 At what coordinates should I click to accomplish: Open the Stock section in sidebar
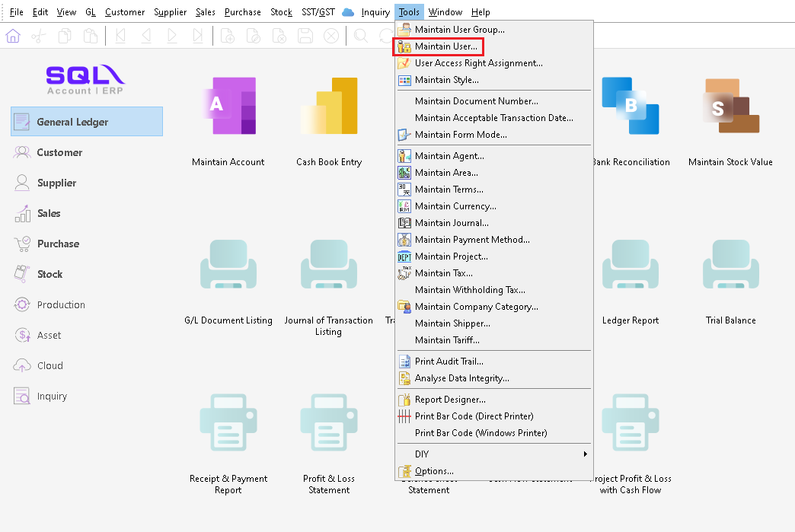(x=49, y=274)
